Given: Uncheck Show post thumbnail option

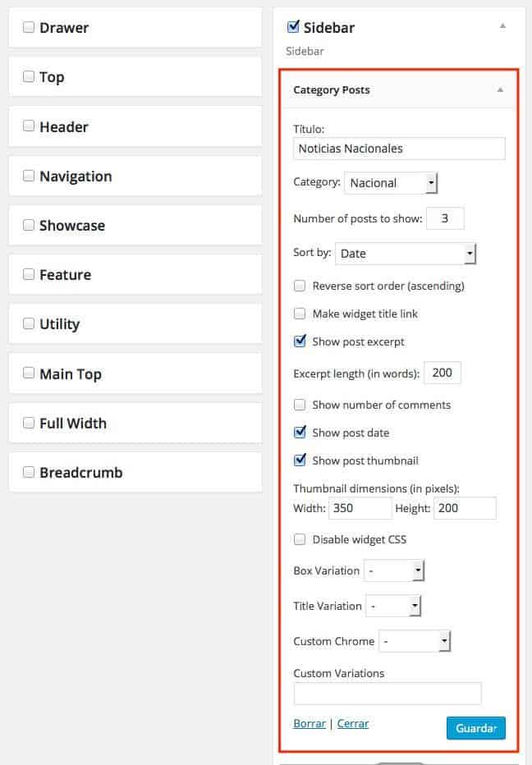Looking at the screenshot, I should pyautogui.click(x=300, y=460).
